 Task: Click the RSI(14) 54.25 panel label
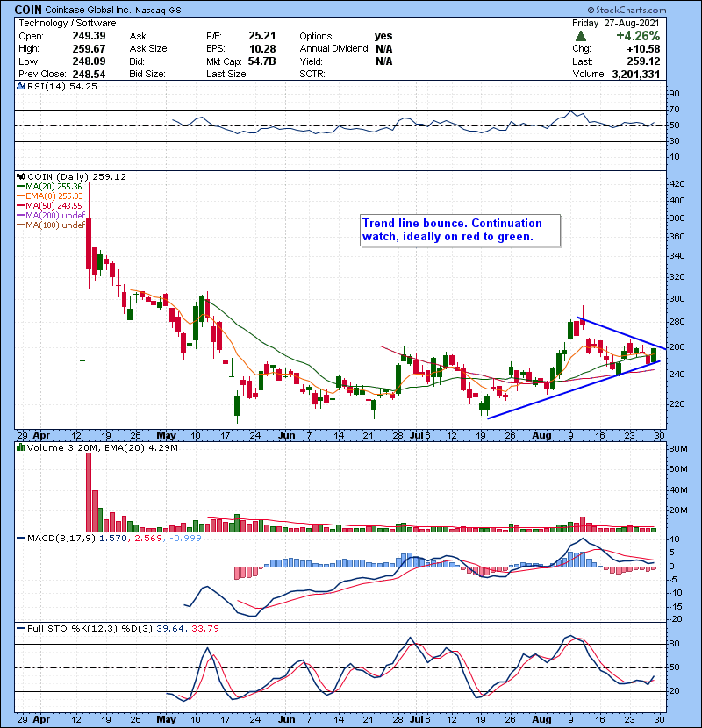pyautogui.click(x=61, y=86)
